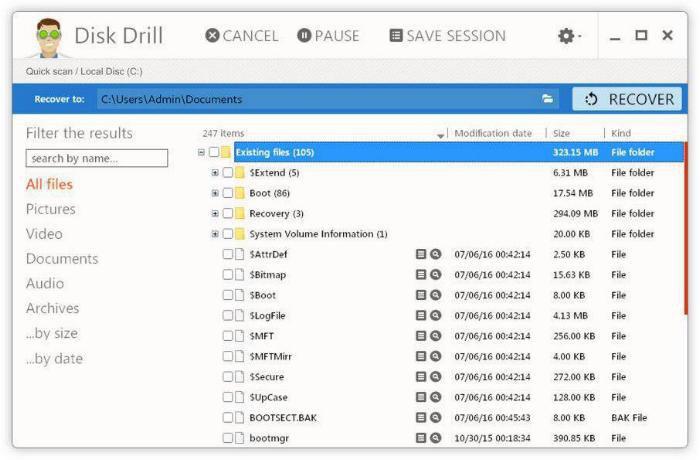Viewport: 700px width, 460px height.
Task: Preview $MFTMirr with magnifier icon
Action: point(436,356)
